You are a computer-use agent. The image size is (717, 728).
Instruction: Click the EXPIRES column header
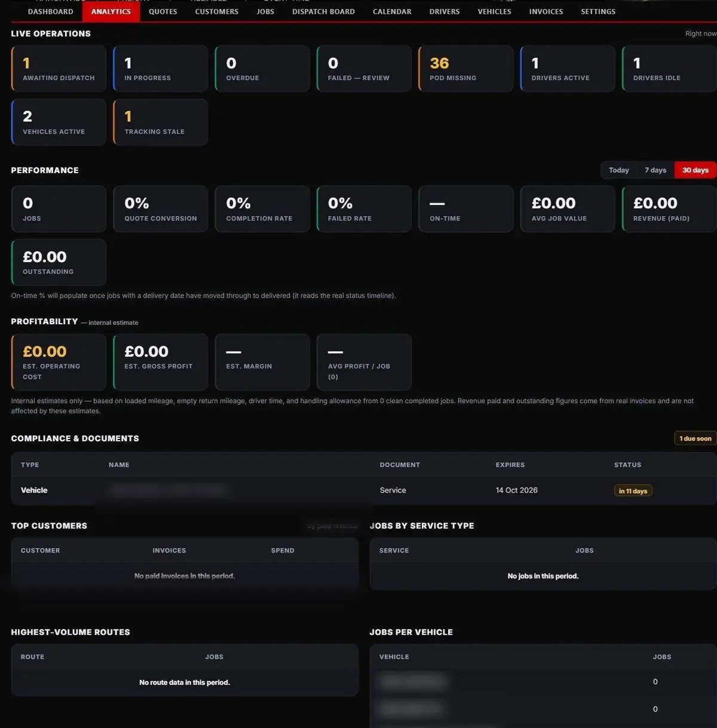[510, 465]
